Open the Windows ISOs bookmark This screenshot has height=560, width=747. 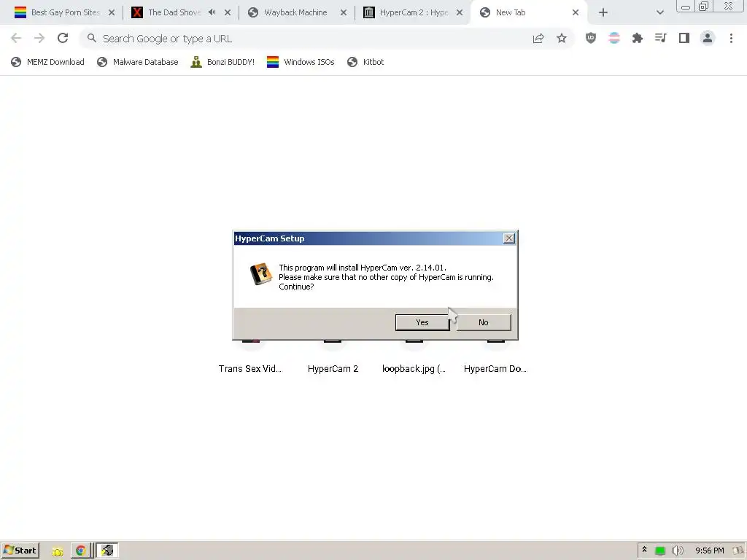[301, 62]
